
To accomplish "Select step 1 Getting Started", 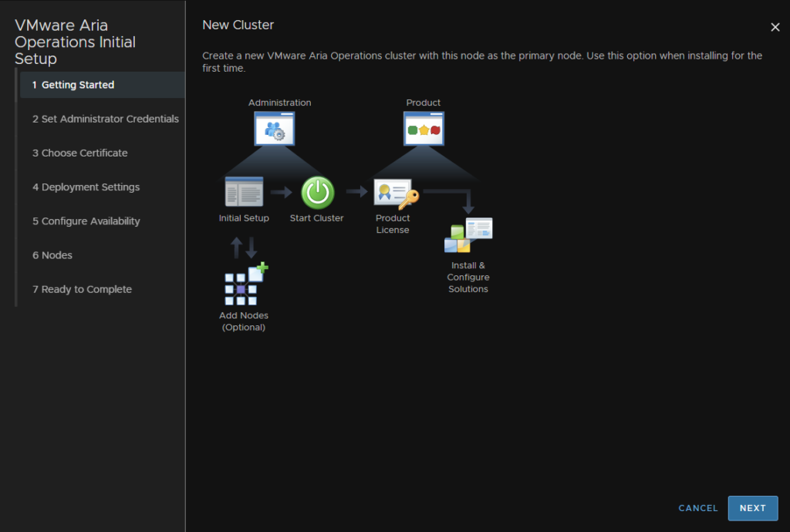I will click(x=103, y=85).
